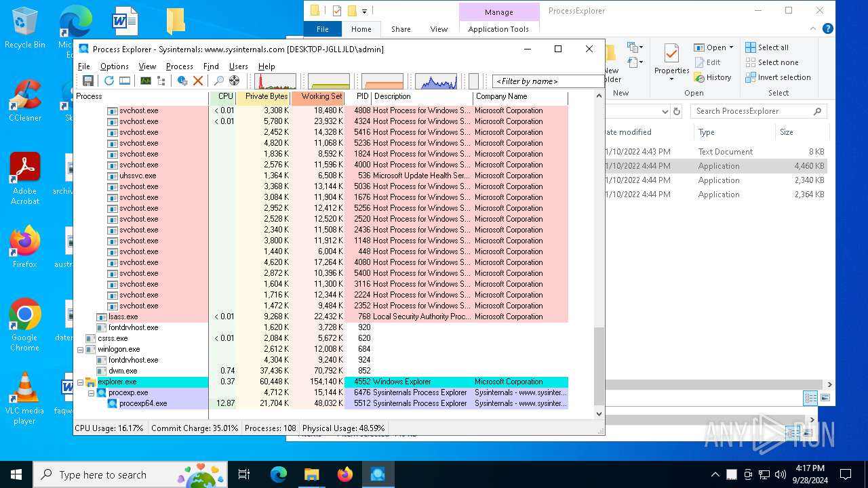Open the File menu in Process Explorer
This screenshot has width=868, height=488.
(84, 66)
